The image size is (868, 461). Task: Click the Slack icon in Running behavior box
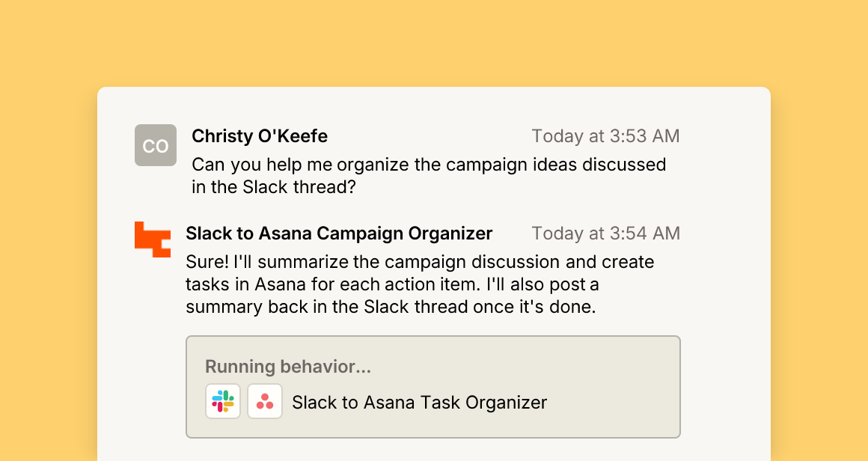[x=223, y=401]
